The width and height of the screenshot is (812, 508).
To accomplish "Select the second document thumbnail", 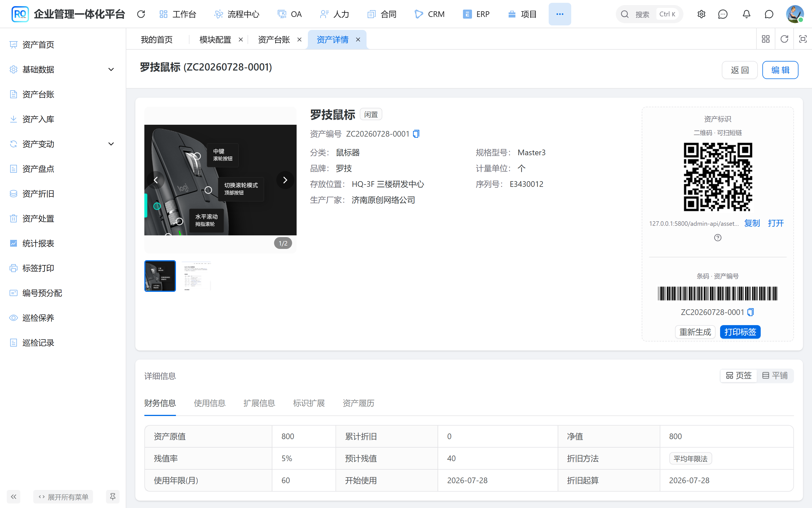I will [196, 276].
